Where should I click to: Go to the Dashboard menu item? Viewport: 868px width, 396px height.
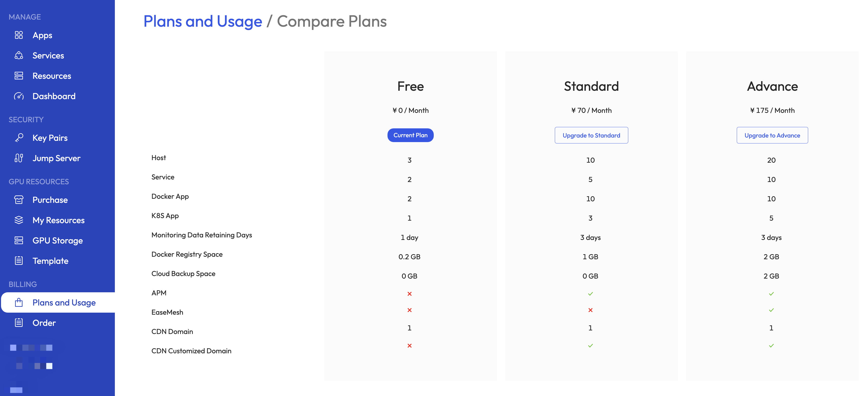54,96
